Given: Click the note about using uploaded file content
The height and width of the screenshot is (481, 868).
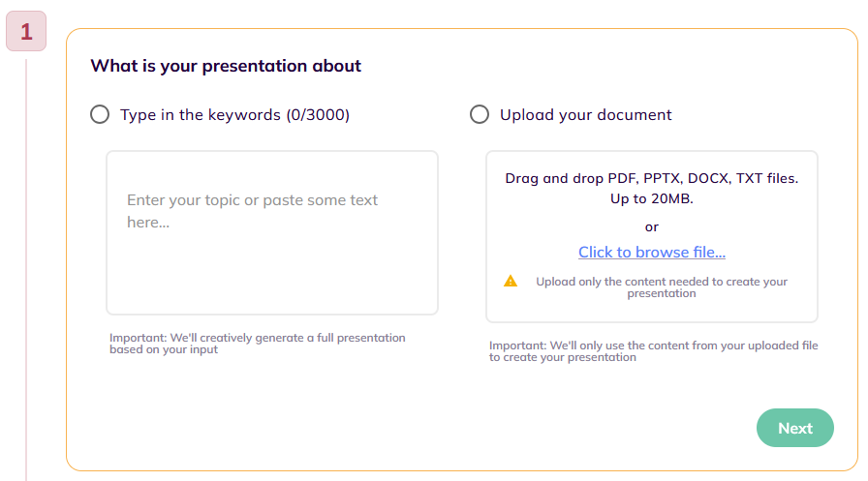Looking at the screenshot, I should [x=654, y=351].
